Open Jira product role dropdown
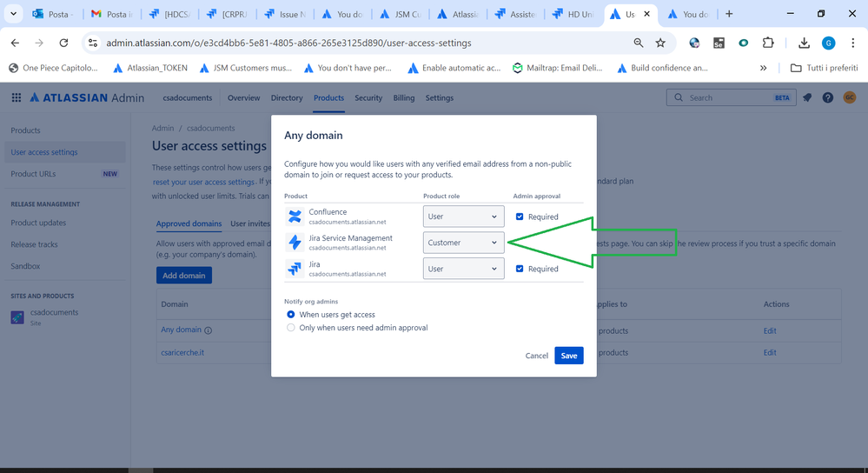Image resolution: width=868 pixels, height=473 pixels. (463, 269)
